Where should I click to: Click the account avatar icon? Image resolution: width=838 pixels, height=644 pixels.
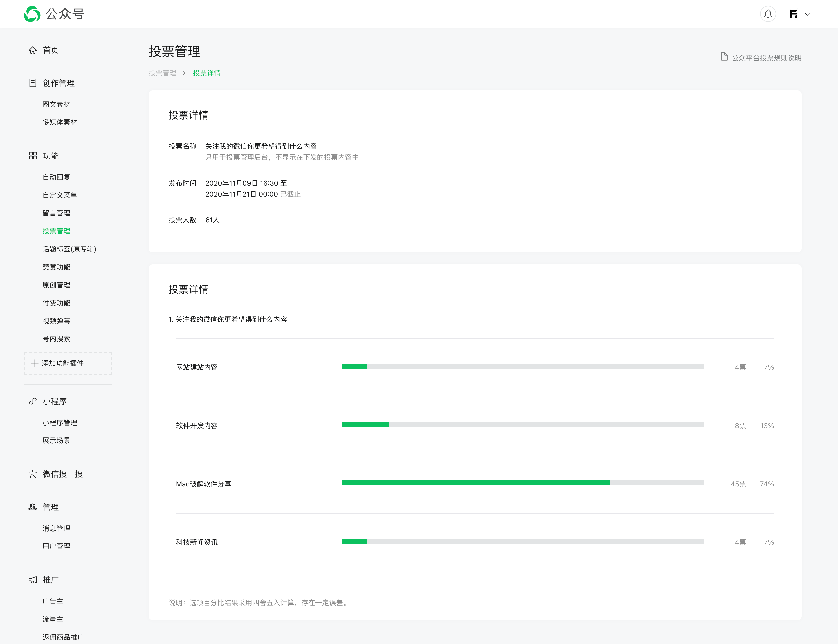tap(794, 14)
